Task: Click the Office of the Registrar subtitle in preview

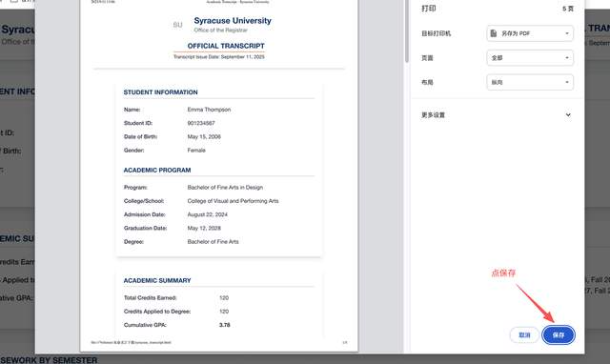Action: (x=220, y=30)
